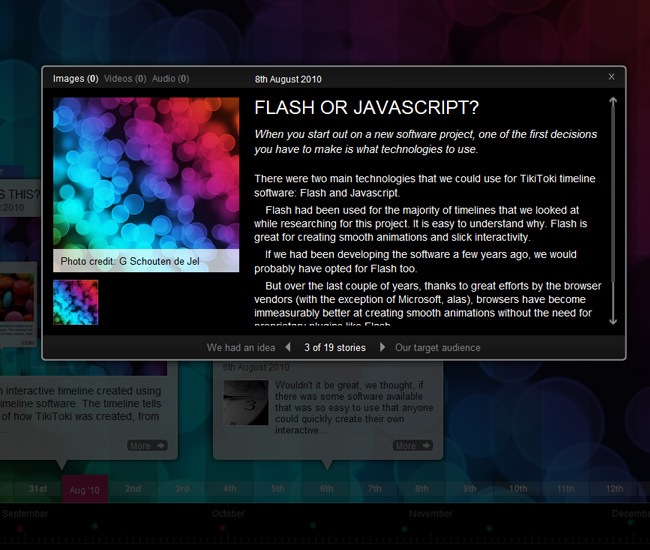Close the story popup with the X
This screenshot has height=550, width=650.
coord(611,77)
